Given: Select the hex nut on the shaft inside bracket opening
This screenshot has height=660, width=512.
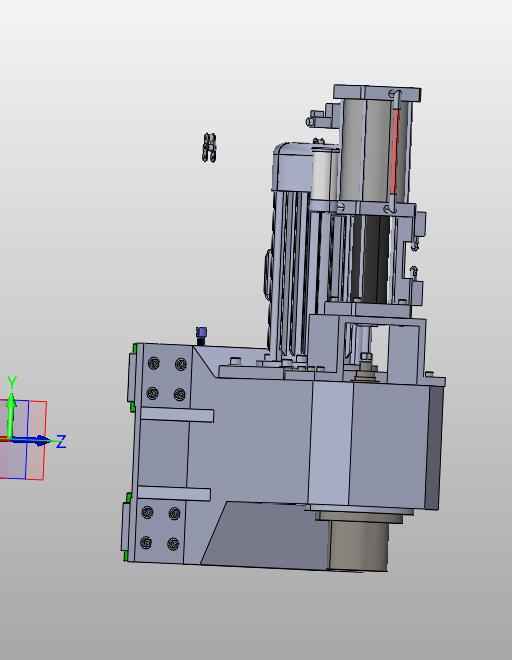Looking at the screenshot, I should [x=366, y=357].
